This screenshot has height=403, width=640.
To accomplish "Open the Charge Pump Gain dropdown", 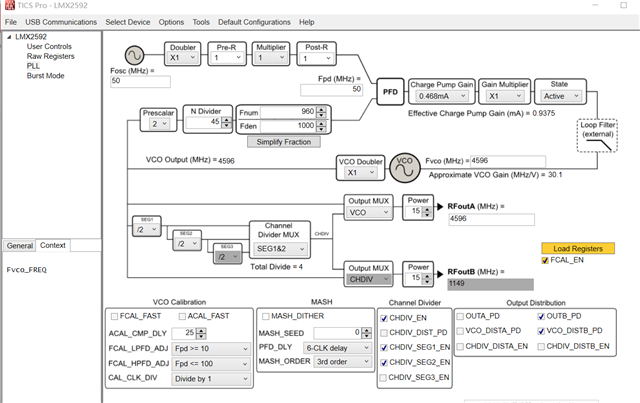I will point(442,96).
